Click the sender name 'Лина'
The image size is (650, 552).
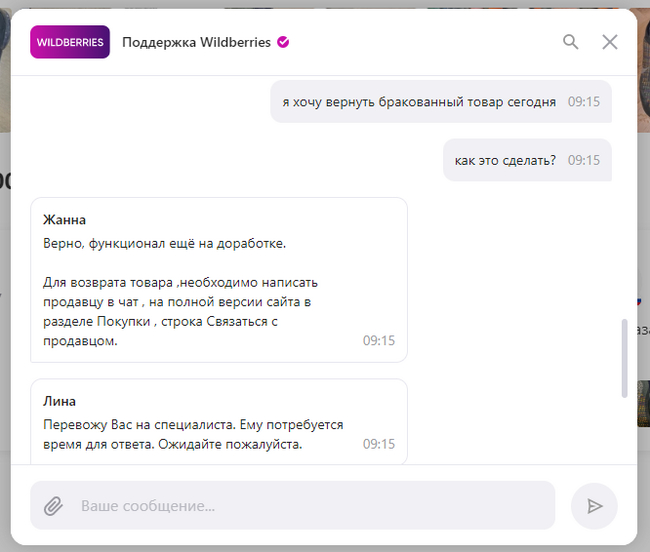point(59,401)
